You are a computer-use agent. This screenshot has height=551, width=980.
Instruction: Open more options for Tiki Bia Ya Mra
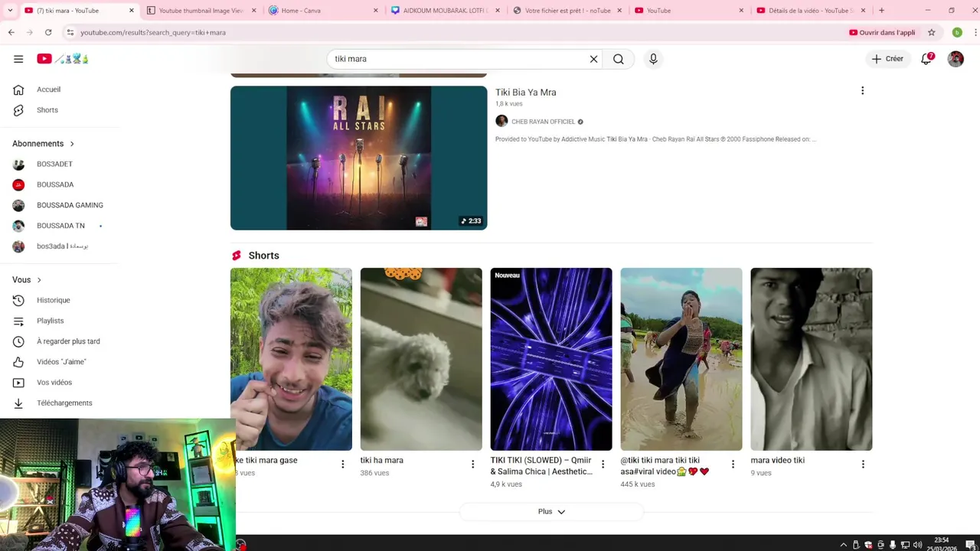[862, 91]
